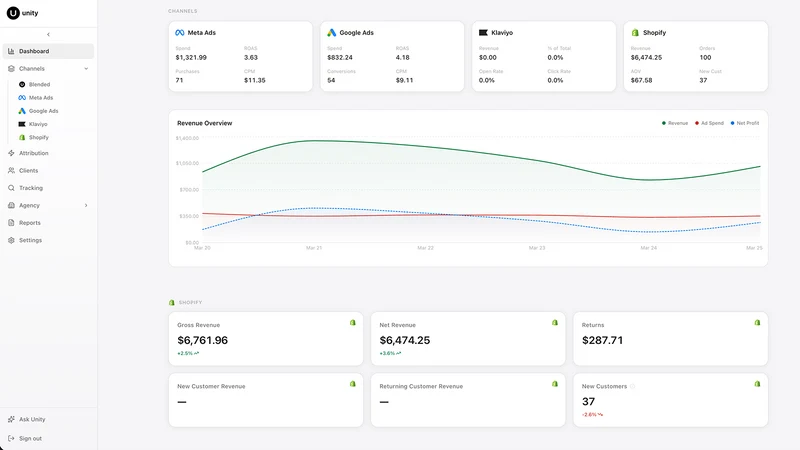Click the Revenue Overview chart title
This screenshot has width=800, height=450.
coord(205,123)
